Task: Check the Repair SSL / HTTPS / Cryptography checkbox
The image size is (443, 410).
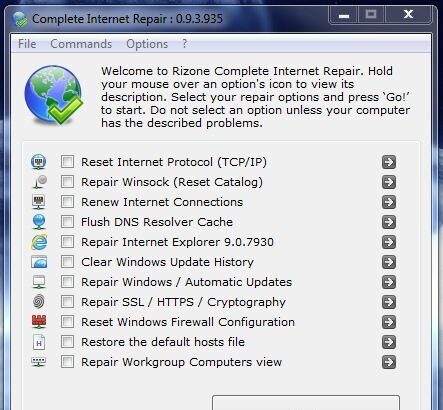Action: coord(67,302)
